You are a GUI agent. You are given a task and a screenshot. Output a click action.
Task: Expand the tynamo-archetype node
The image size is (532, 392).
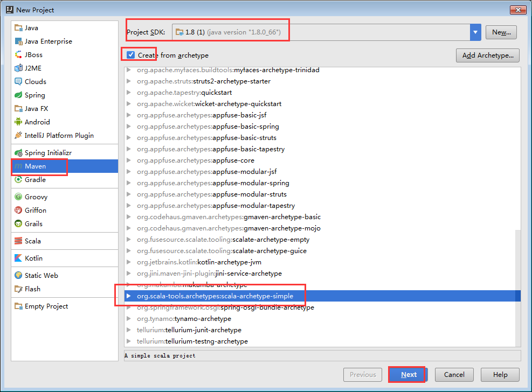point(129,319)
